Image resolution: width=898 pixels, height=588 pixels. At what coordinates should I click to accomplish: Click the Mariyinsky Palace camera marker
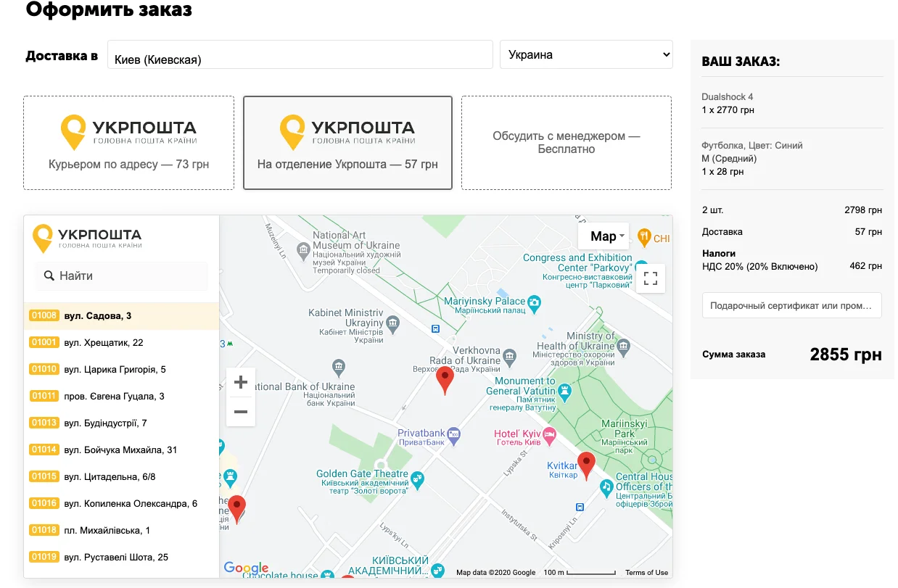pos(535,302)
